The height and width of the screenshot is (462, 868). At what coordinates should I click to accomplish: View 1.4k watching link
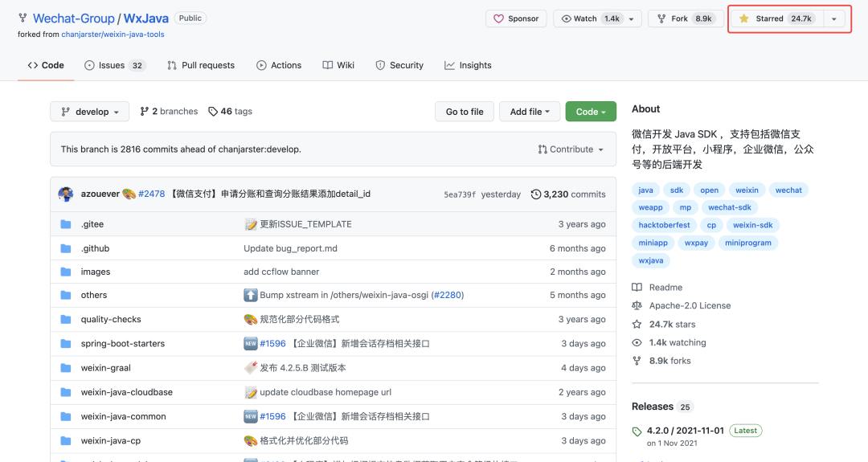(x=669, y=343)
